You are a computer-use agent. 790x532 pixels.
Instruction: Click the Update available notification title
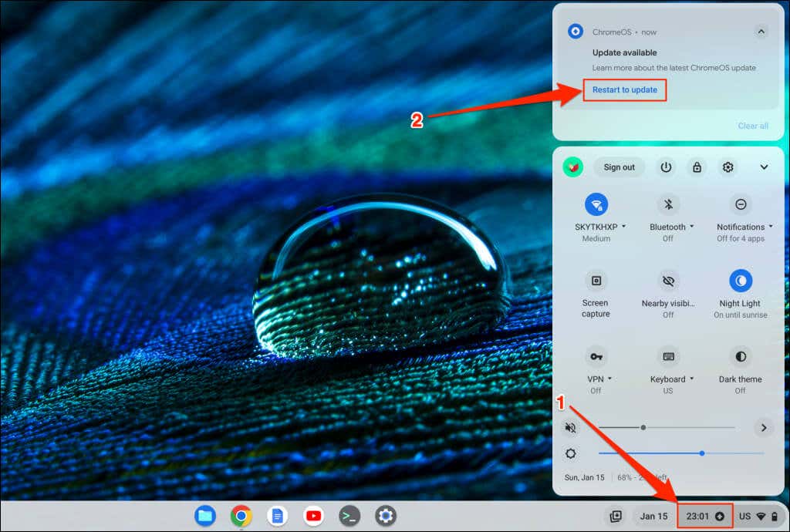click(624, 52)
